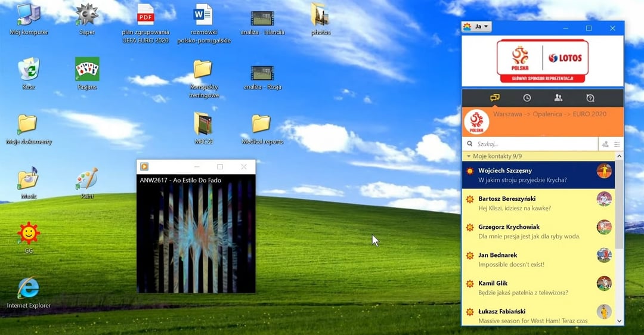The width and height of the screenshot is (644, 335).
Task: Open the conversations tab in GG messenger
Action: tap(494, 98)
